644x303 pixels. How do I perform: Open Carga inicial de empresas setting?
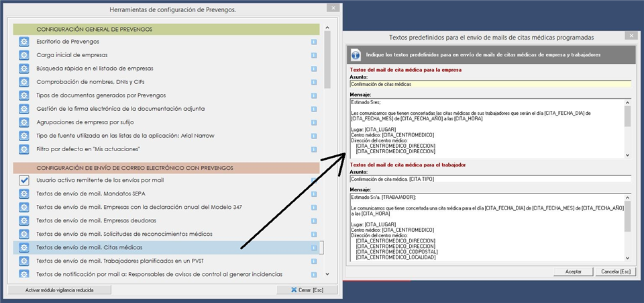72,55
